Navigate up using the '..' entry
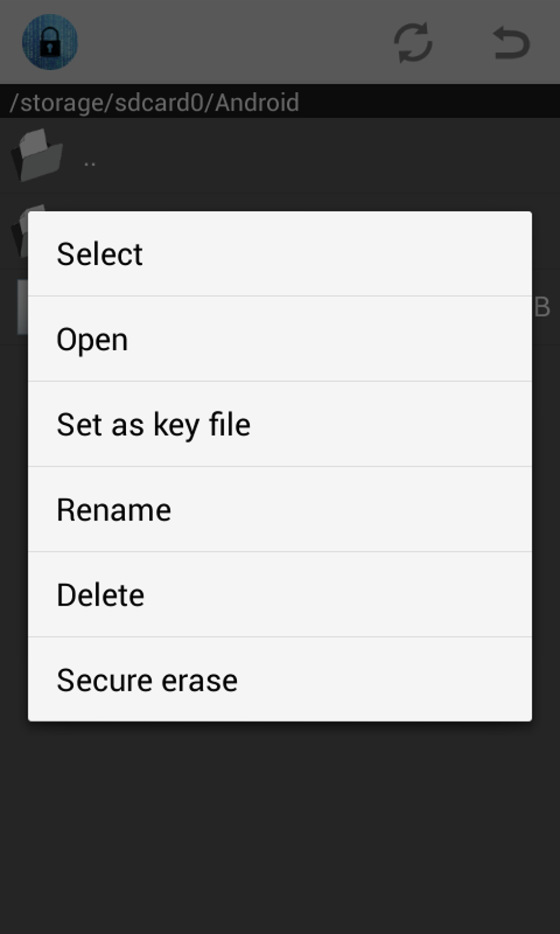560x934 pixels. 90,159
